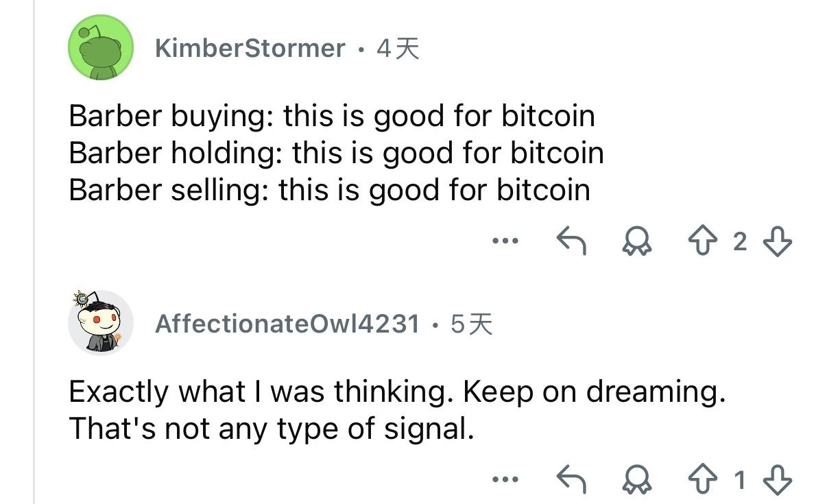This screenshot has height=504, width=827.
Task: Visit AffectionateOwl4231's profile via username
Action: point(287,323)
